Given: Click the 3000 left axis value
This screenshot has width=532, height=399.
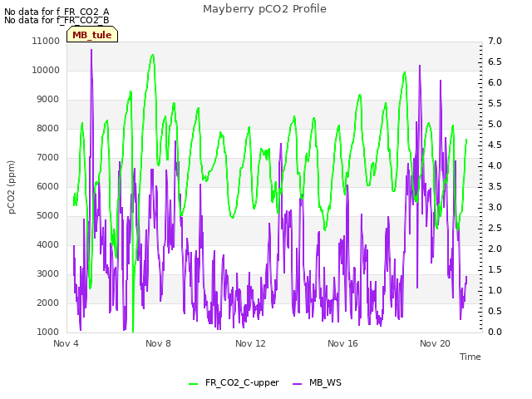Looking at the screenshot, I should pos(48,273).
